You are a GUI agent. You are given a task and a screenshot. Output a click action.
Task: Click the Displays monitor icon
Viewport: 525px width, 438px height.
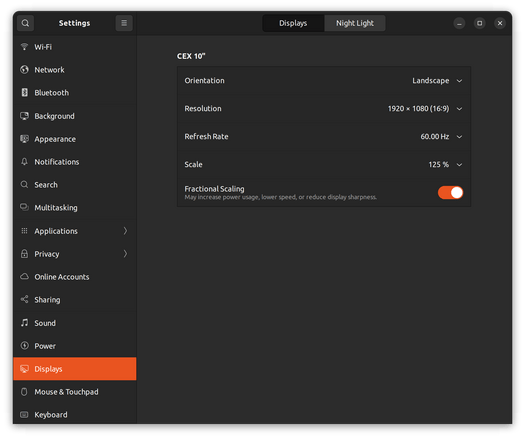click(x=24, y=369)
